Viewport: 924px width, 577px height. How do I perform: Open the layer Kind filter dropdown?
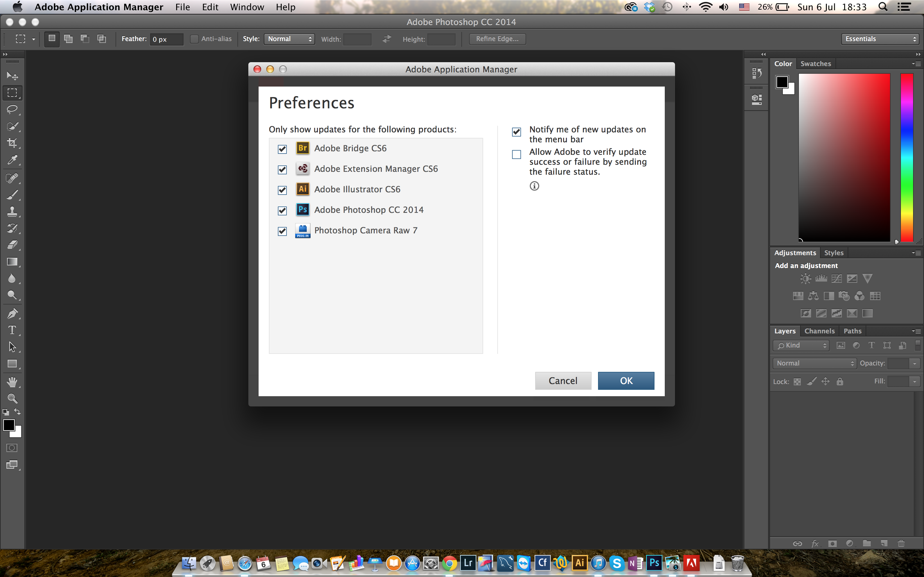(801, 345)
